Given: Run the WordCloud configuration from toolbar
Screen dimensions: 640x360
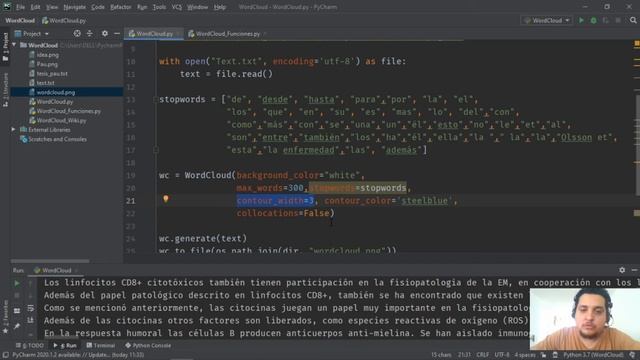Looking at the screenshot, I should click(x=581, y=20).
